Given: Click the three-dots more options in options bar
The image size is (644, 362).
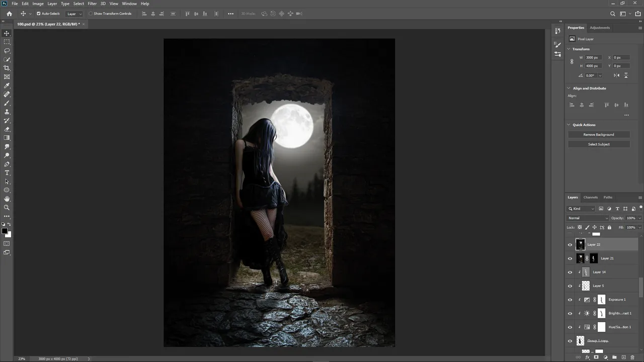Looking at the screenshot, I should click(230, 14).
